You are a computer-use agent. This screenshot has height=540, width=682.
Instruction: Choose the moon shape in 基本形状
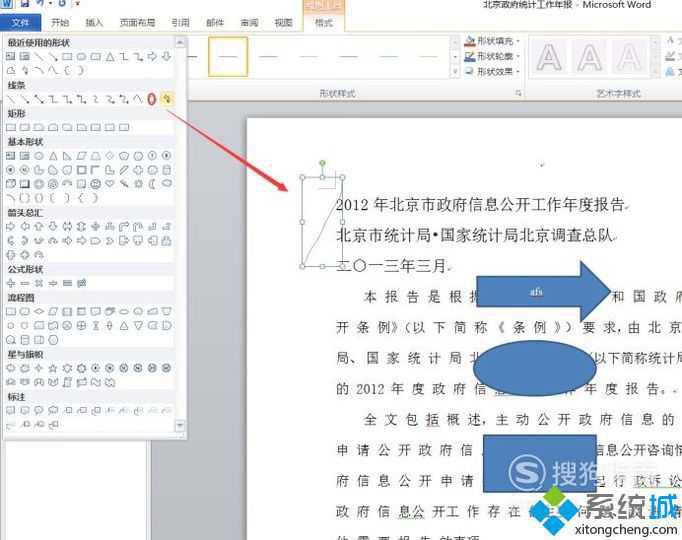coord(152,184)
